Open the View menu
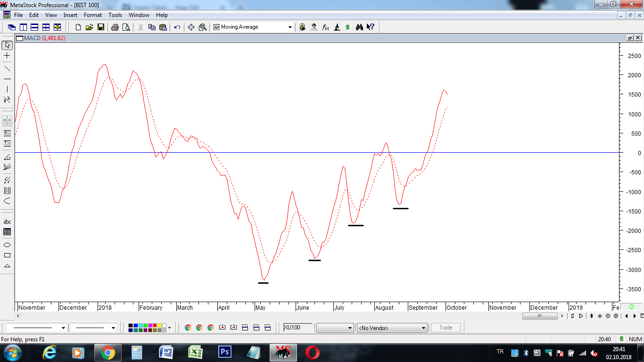 (51, 15)
